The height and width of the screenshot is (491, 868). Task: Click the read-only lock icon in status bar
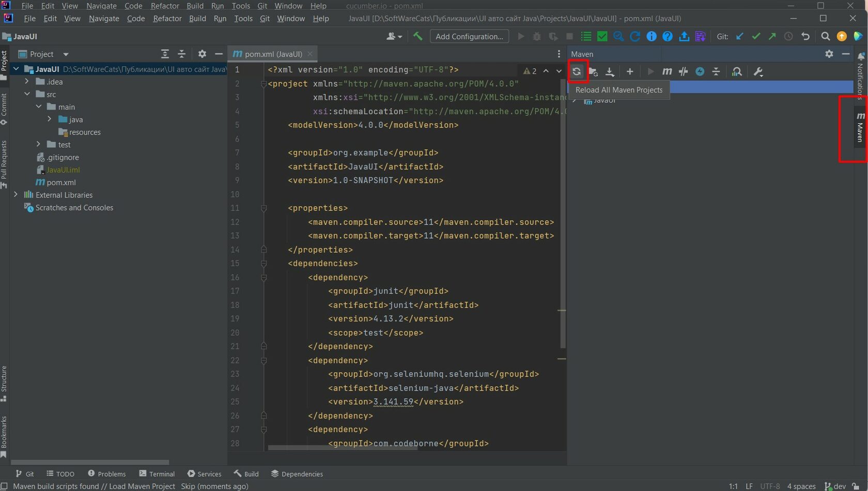point(856,486)
